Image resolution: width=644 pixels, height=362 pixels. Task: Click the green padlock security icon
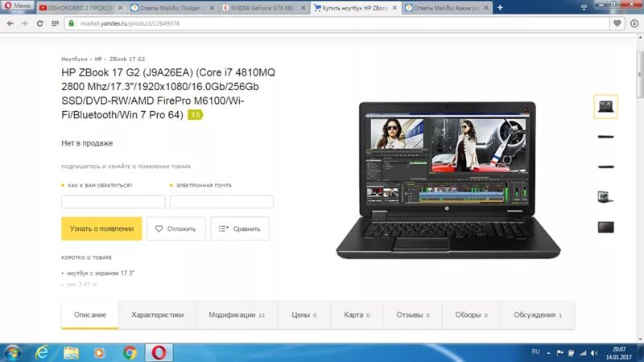tap(72, 23)
